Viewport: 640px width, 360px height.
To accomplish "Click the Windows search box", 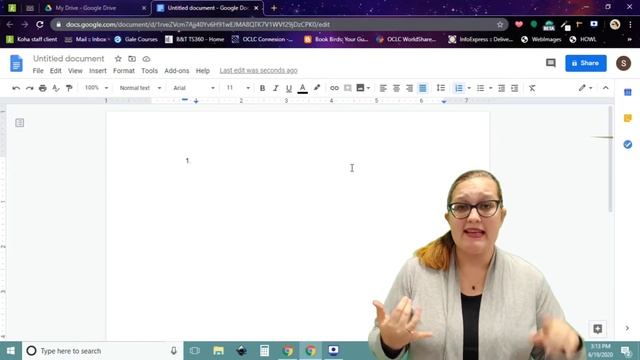I will click(102, 351).
